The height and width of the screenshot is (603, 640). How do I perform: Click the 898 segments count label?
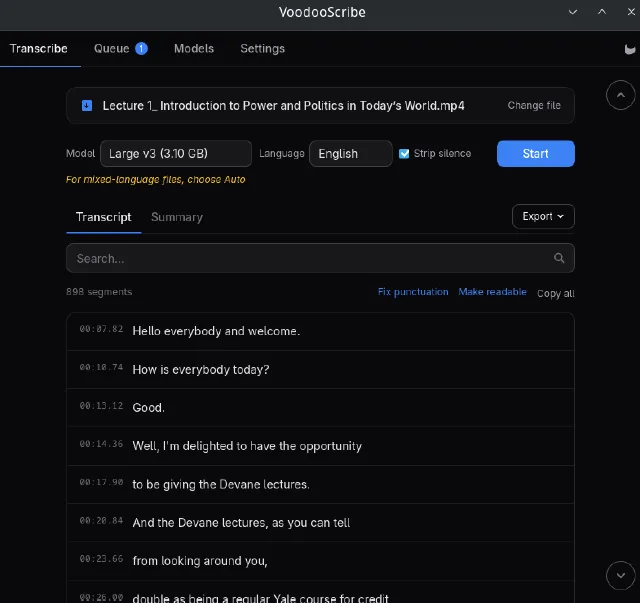coord(99,292)
